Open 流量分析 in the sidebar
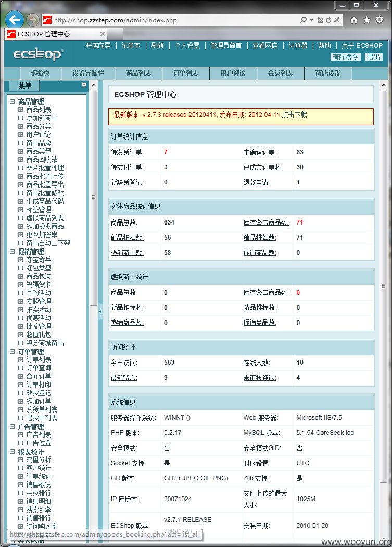Viewport: 392px width, 547px height. click(x=39, y=460)
